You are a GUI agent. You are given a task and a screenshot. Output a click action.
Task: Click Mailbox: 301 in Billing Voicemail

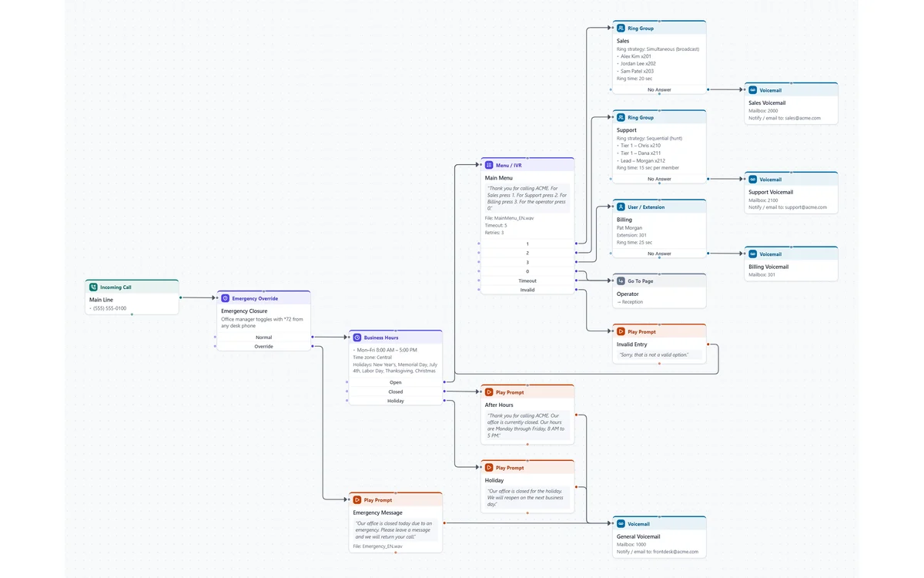762,275
